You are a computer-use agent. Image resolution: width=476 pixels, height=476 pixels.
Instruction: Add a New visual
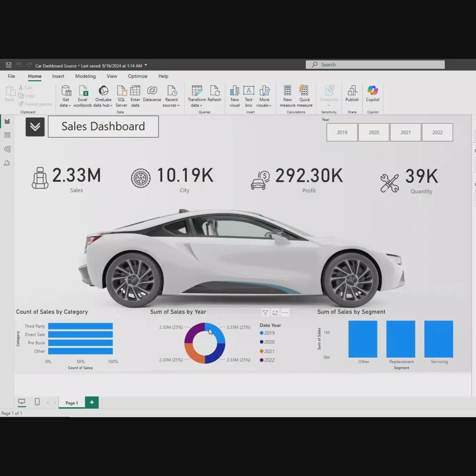click(x=235, y=96)
